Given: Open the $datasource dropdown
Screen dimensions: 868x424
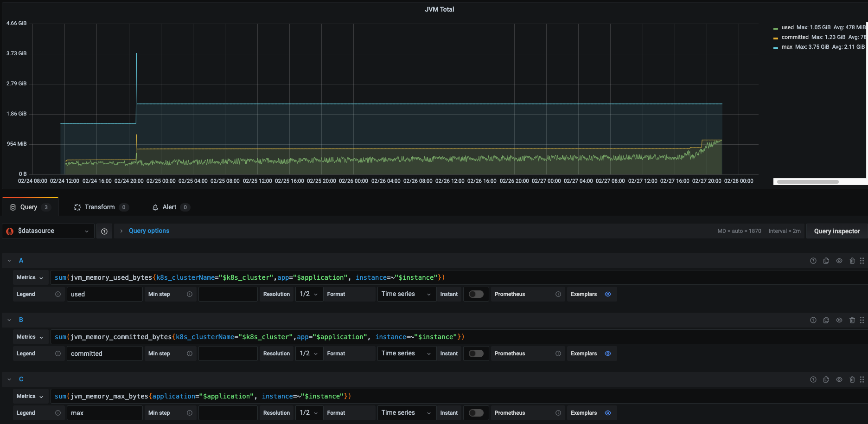Looking at the screenshot, I should [x=48, y=231].
